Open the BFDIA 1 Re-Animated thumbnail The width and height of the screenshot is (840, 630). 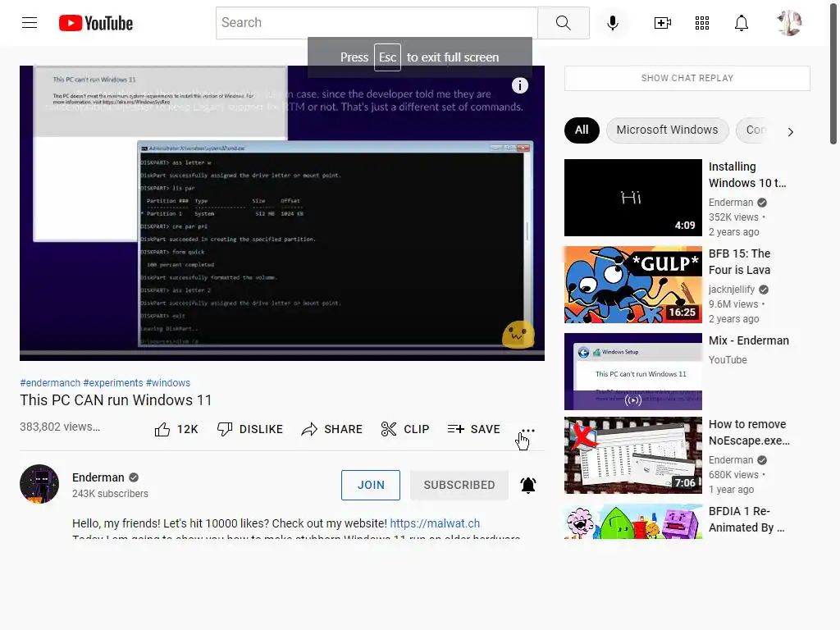tap(632, 522)
